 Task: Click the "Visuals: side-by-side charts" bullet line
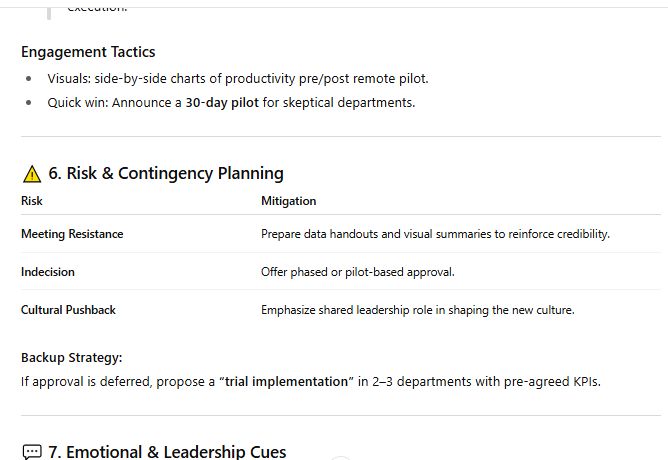point(238,78)
